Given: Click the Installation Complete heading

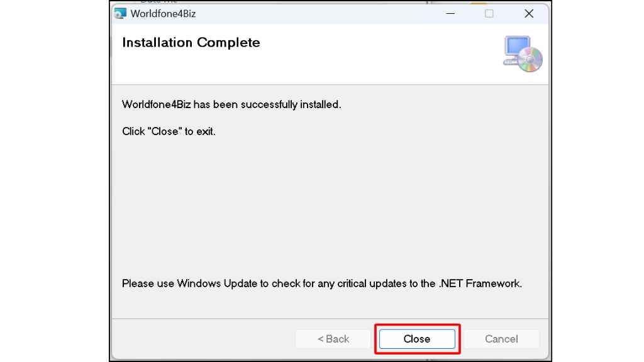Looking at the screenshot, I should coord(191,42).
